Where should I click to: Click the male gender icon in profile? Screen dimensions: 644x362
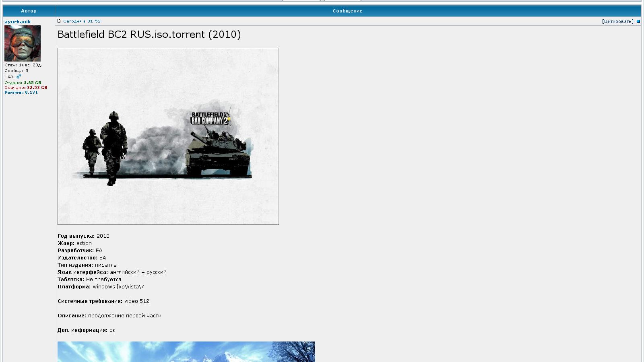(18, 76)
